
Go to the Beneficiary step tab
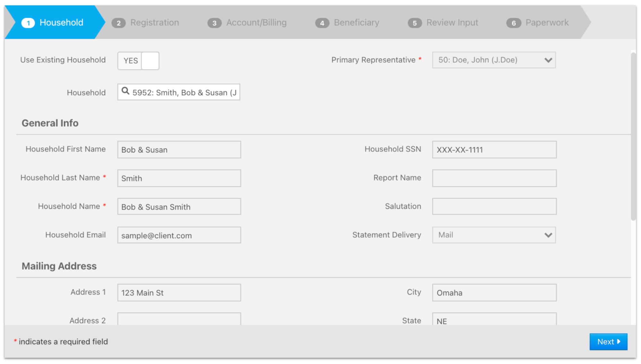pos(356,22)
